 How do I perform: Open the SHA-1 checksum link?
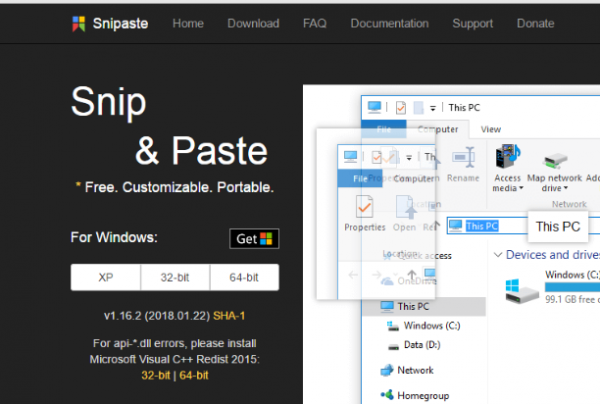229,316
